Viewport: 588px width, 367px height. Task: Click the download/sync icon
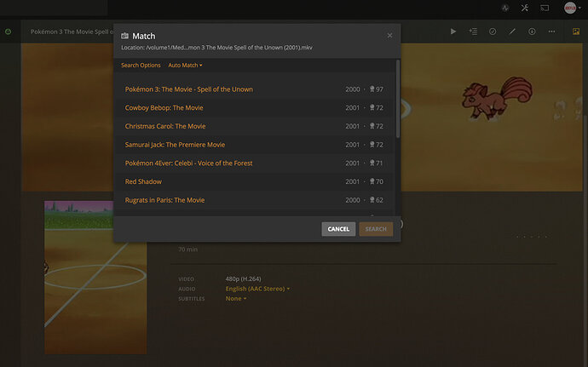[532, 32]
